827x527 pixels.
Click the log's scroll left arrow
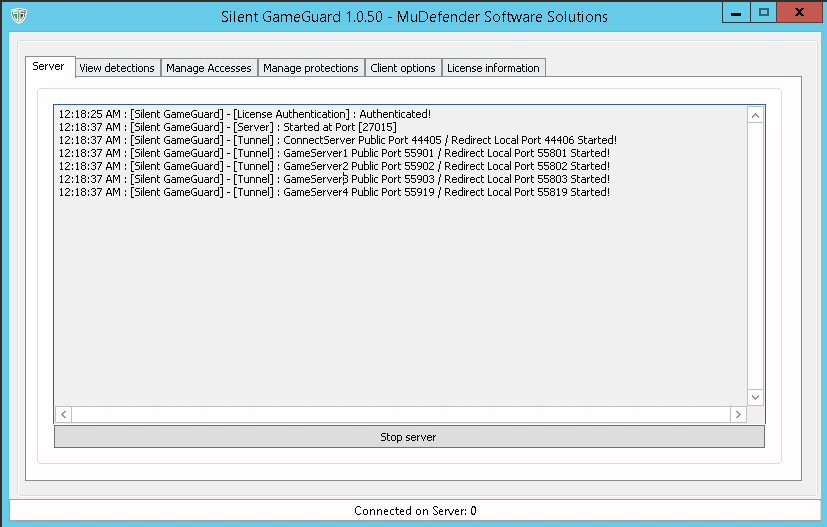pyautogui.click(x=63, y=414)
